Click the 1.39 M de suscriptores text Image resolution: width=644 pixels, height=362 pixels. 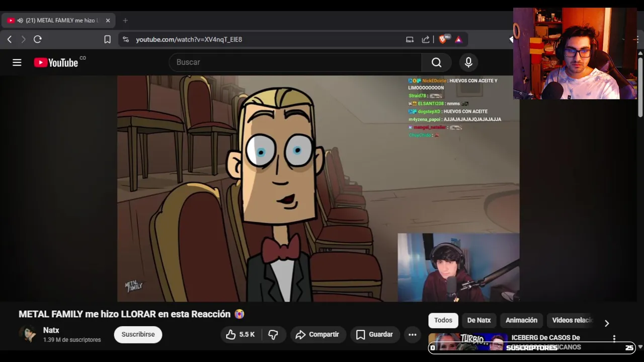tap(72, 340)
